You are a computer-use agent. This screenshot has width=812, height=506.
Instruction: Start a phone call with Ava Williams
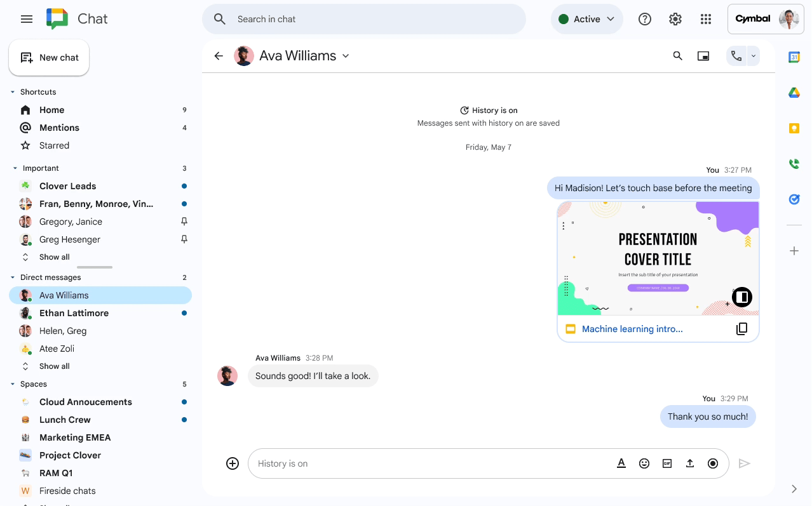735,56
